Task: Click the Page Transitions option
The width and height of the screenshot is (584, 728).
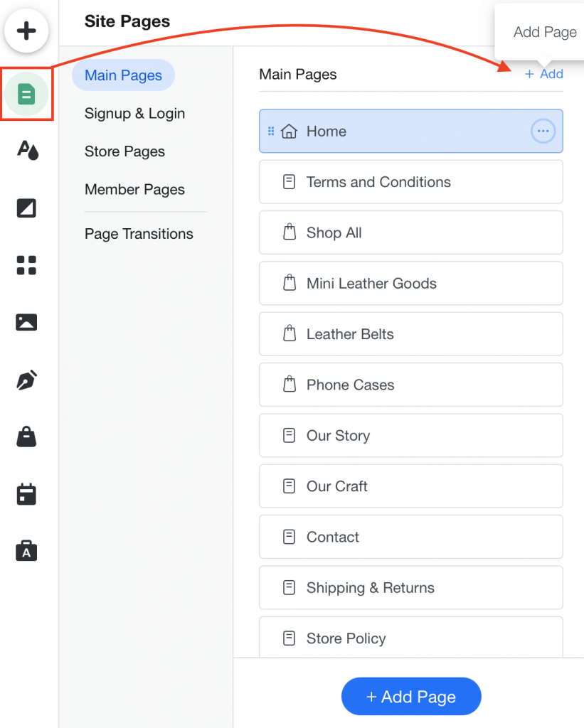Action: pos(139,233)
